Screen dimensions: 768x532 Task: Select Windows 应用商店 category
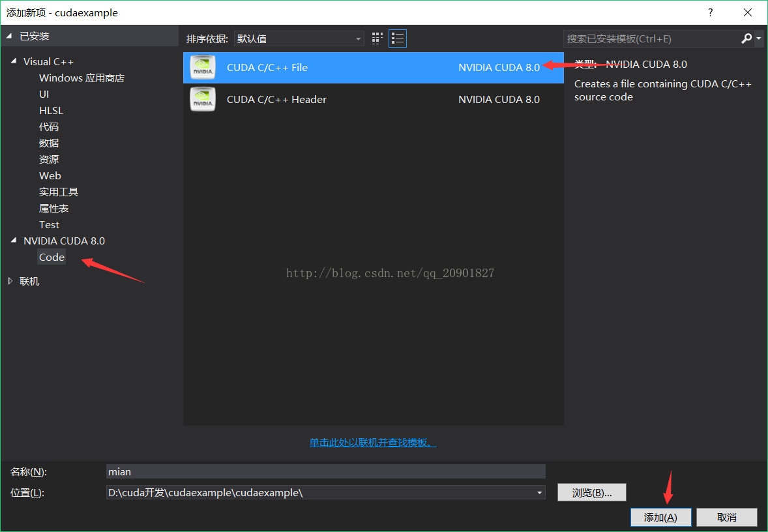81,78
